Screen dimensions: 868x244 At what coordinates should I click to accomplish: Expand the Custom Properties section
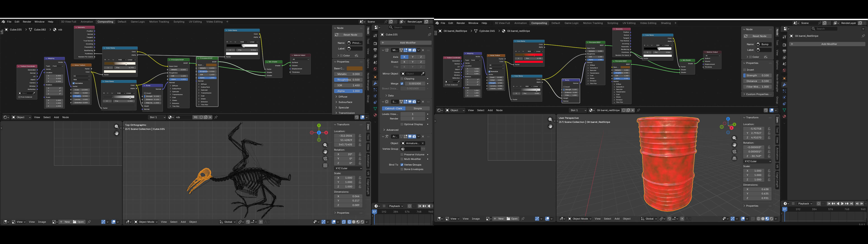click(757, 94)
